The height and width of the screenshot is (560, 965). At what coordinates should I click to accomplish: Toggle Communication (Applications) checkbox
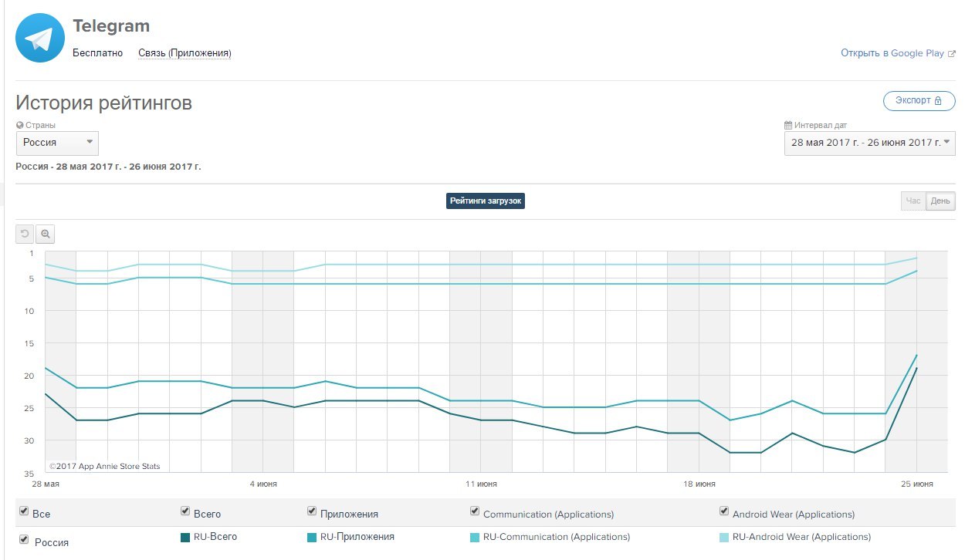(x=474, y=511)
